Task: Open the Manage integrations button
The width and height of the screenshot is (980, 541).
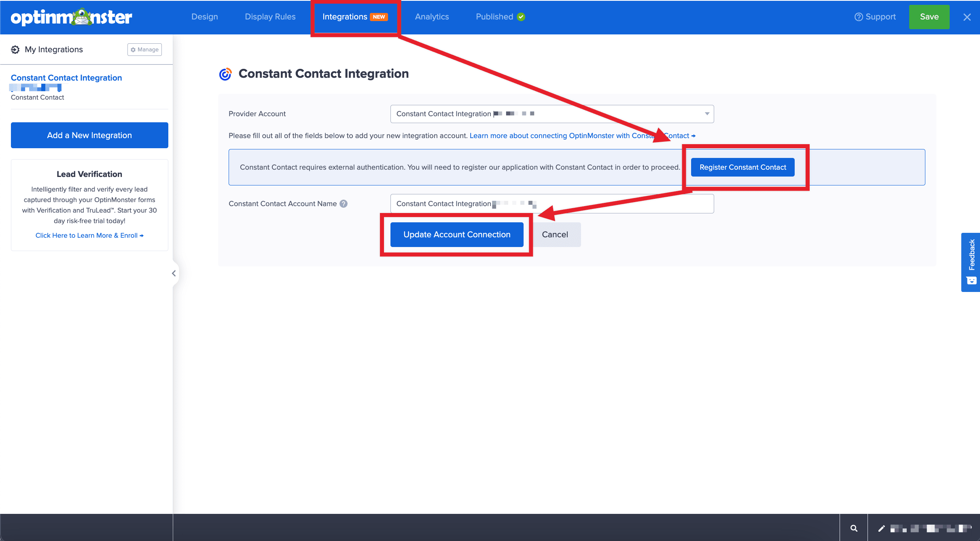Action: (x=144, y=49)
